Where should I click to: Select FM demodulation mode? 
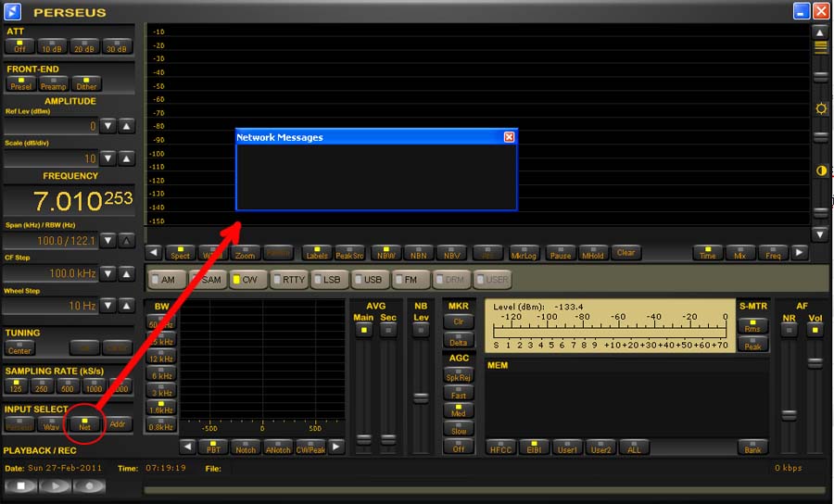coord(411,280)
